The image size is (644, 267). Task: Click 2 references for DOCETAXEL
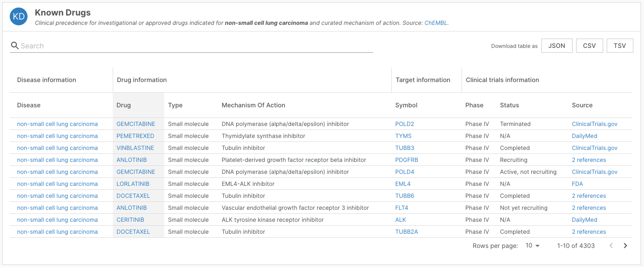589,196
